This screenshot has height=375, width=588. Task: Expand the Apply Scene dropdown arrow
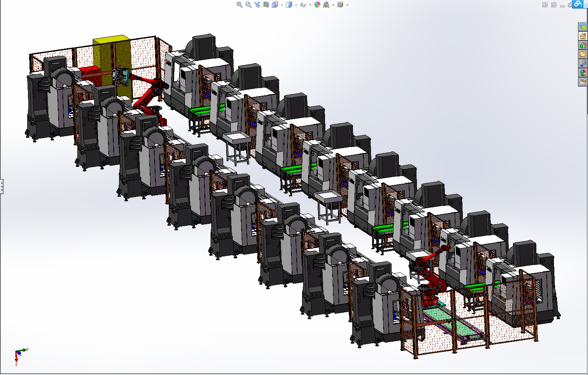333,5
